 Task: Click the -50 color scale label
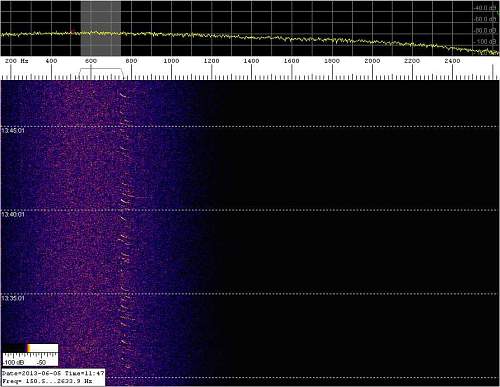tap(42, 362)
